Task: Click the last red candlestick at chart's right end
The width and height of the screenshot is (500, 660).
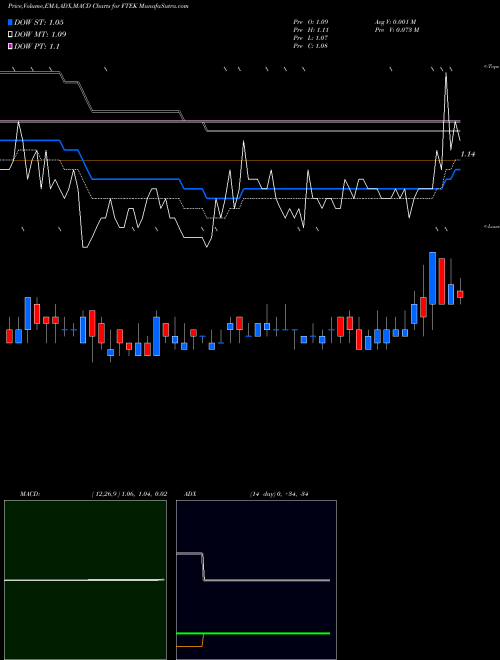Action: click(x=460, y=294)
